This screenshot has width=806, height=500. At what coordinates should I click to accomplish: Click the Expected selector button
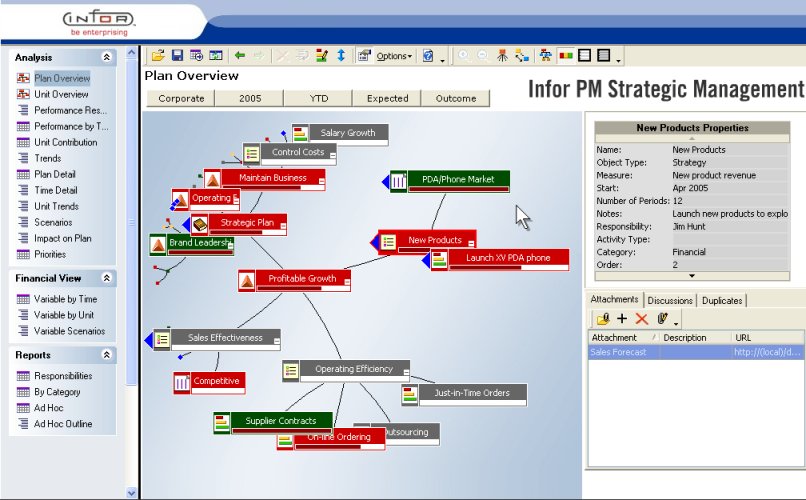coord(388,98)
